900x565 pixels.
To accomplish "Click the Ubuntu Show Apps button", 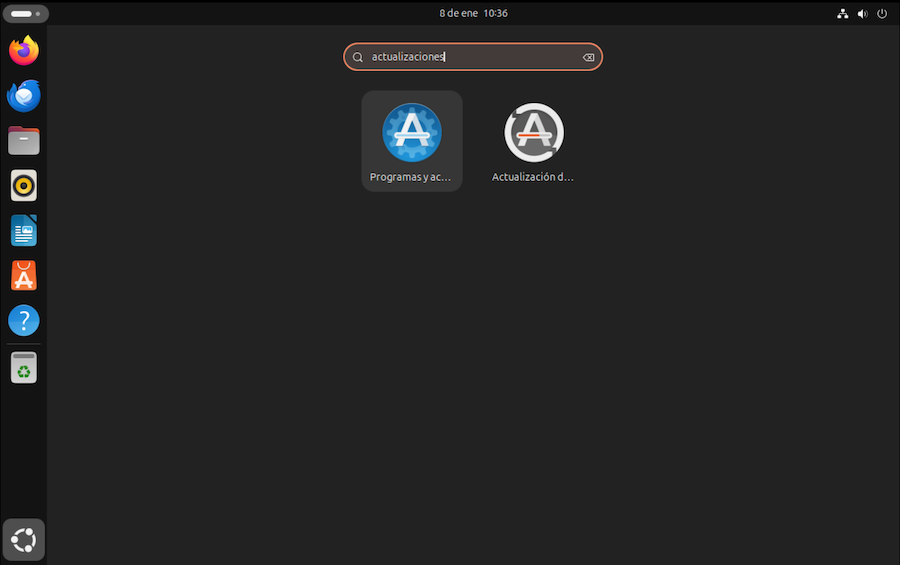I will [24, 540].
